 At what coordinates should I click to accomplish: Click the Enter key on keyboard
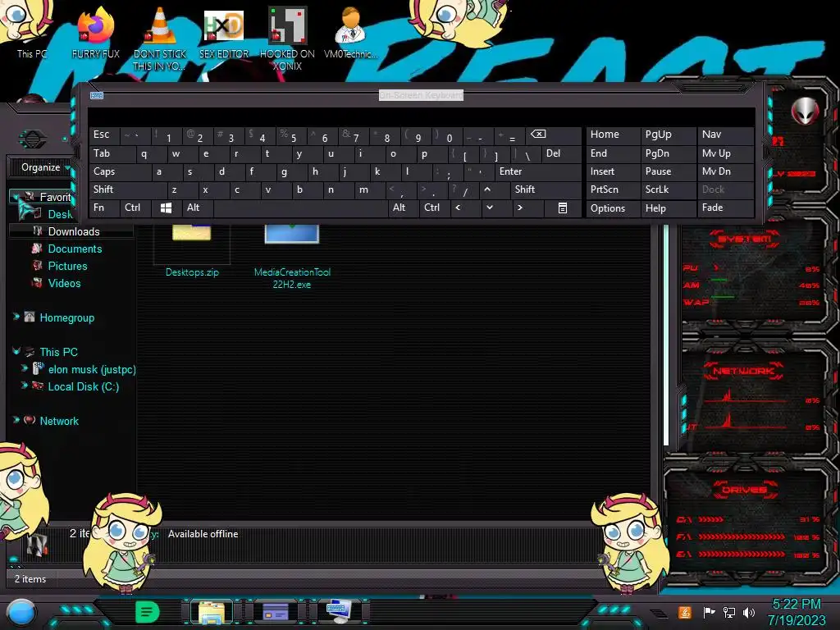[x=538, y=171]
